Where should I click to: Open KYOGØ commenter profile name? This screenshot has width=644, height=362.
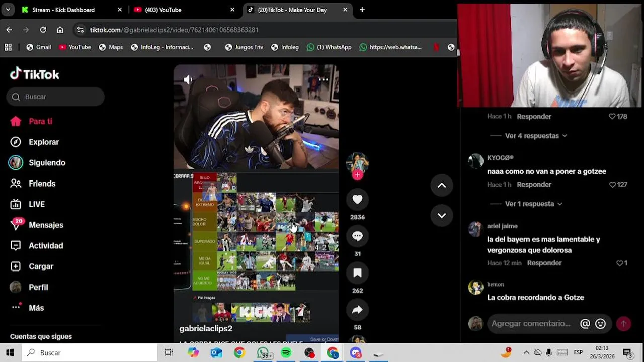(500, 158)
